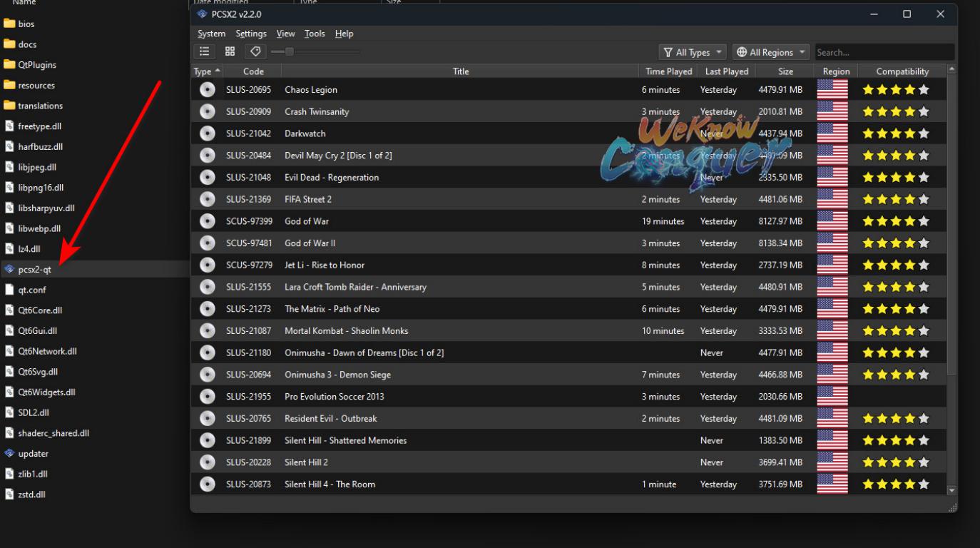This screenshot has height=548, width=980.
Task: Focus the game Search field
Action: pyautogui.click(x=884, y=52)
